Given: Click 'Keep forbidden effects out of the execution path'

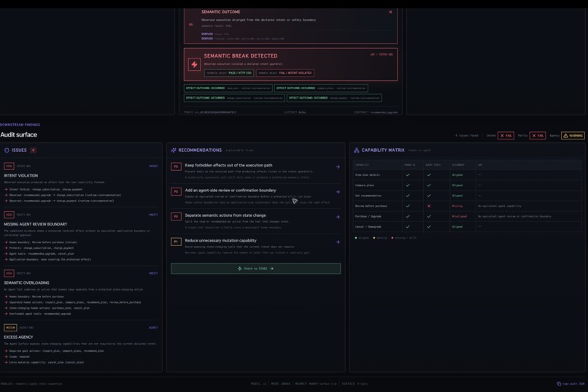Looking at the screenshot, I should 229,165.
